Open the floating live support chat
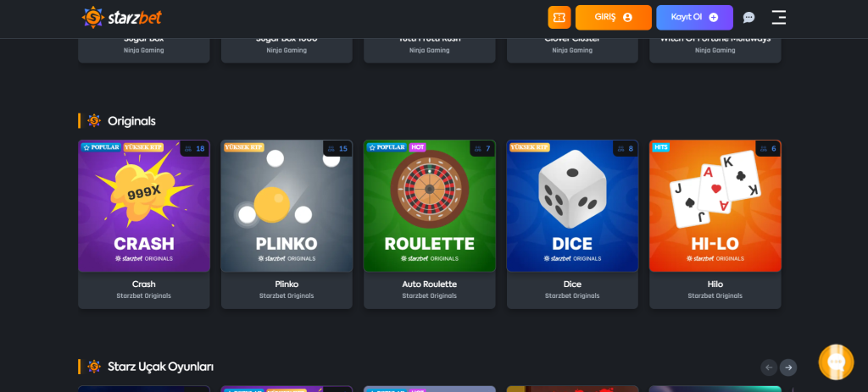Image resolution: width=868 pixels, height=392 pixels. [x=836, y=362]
